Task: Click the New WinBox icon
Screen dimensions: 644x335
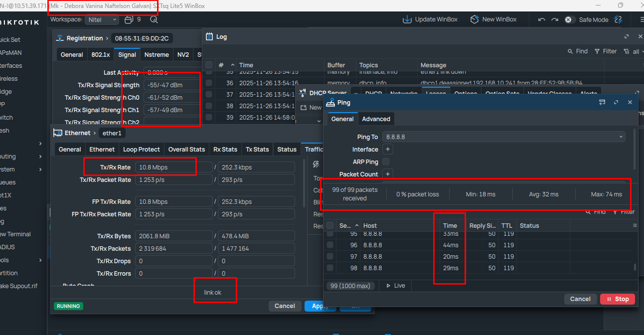Action: click(475, 19)
